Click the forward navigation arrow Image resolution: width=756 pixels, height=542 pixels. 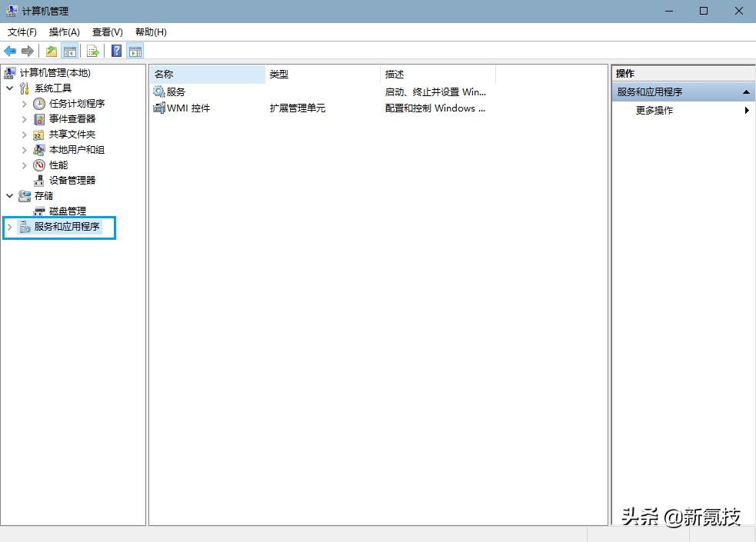(x=27, y=51)
